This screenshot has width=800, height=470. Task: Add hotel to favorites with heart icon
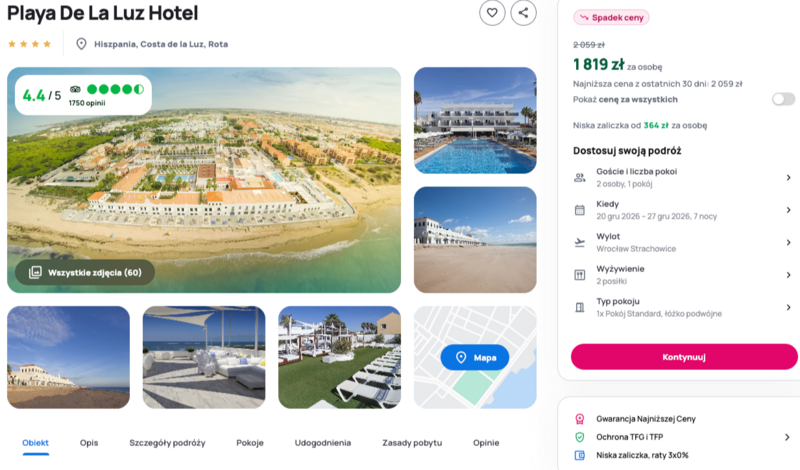coord(492,13)
